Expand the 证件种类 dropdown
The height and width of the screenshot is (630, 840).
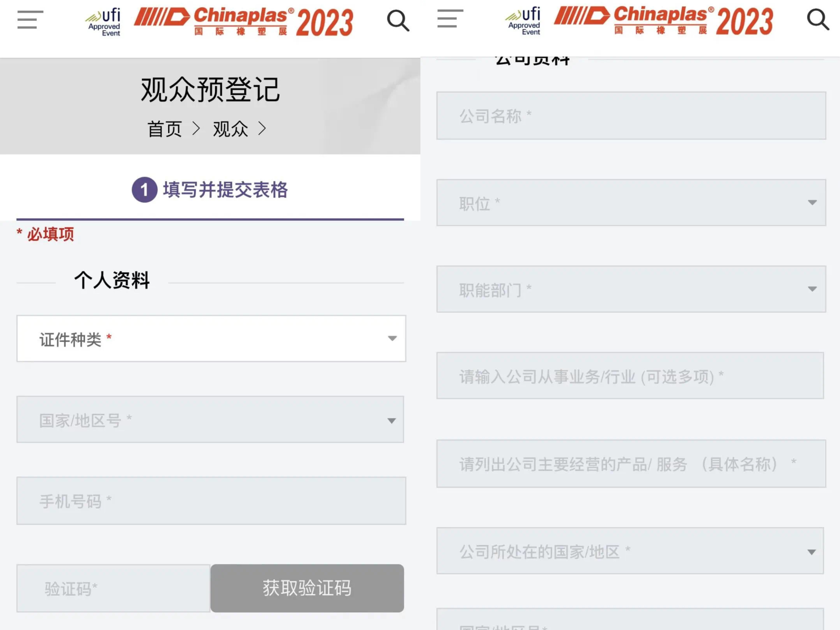coord(211,338)
